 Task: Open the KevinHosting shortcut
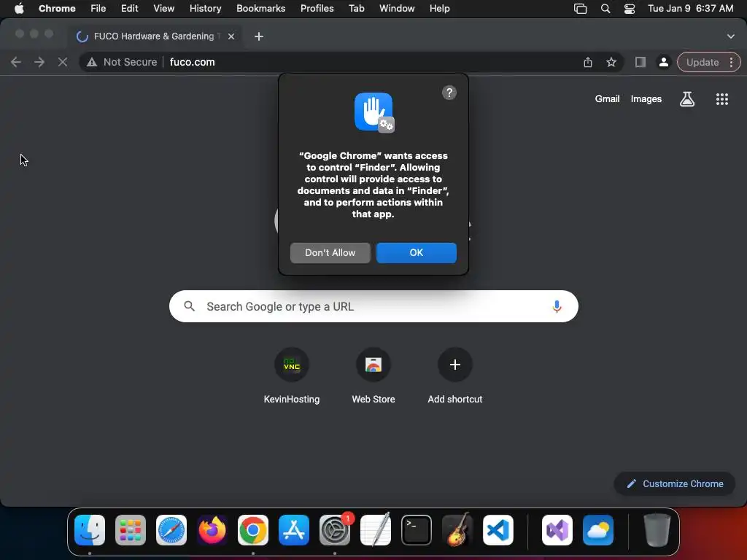click(x=292, y=377)
